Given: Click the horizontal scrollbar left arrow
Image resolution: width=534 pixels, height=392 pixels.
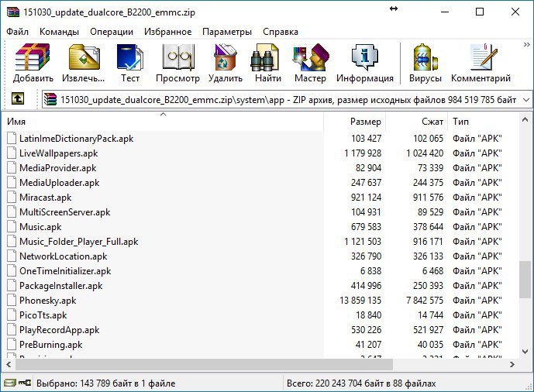Looking at the screenshot, I should (x=9, y=364).
